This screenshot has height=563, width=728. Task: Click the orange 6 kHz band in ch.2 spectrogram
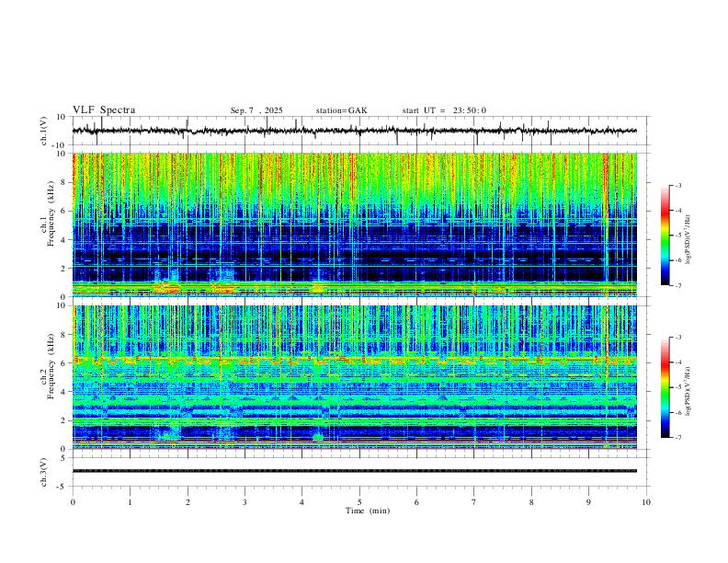pyautogui.click(x=354, y=360)
